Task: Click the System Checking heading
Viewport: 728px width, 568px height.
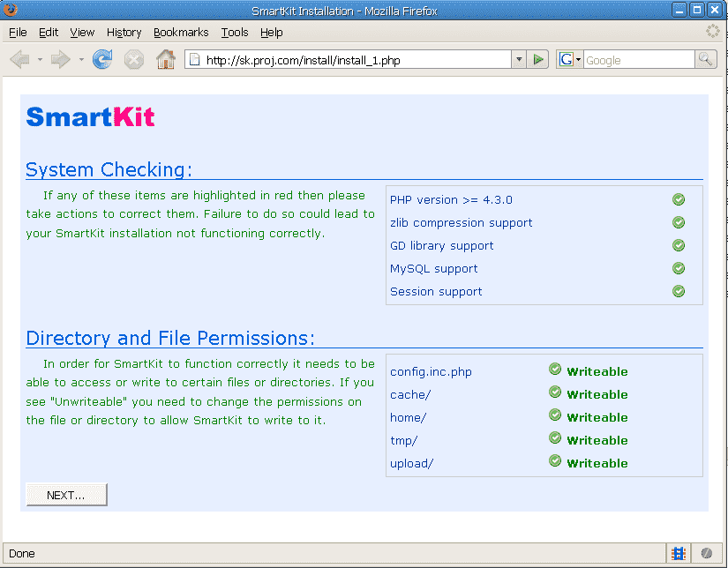Action: click(109, 169)
